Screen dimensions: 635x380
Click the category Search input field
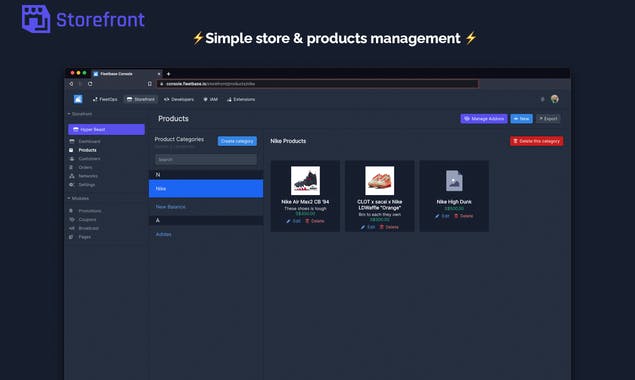point(206,159)
